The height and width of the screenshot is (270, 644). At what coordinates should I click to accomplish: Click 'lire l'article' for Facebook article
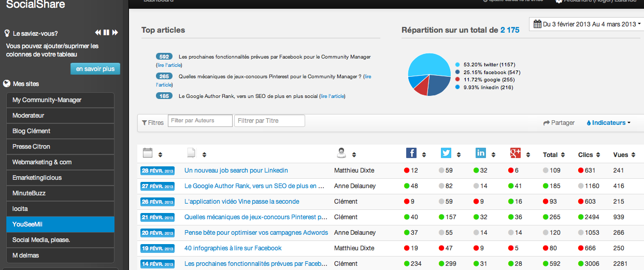[169, 65]
